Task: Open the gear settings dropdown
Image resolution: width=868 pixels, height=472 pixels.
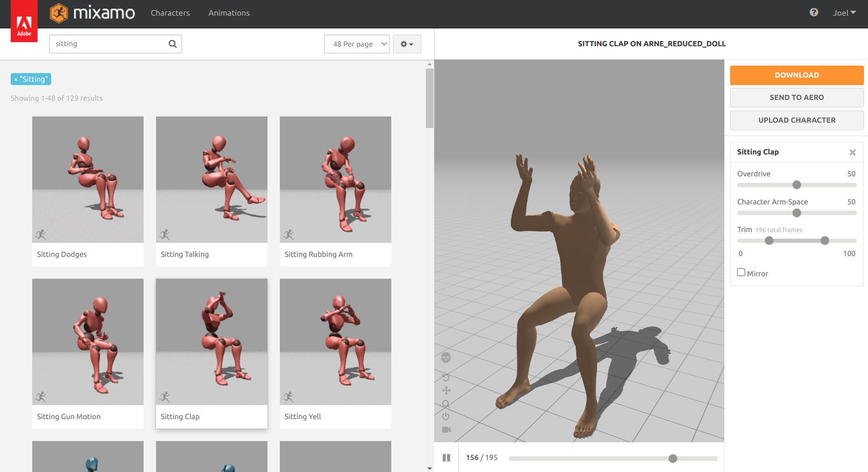Action: tap(407, 44)
